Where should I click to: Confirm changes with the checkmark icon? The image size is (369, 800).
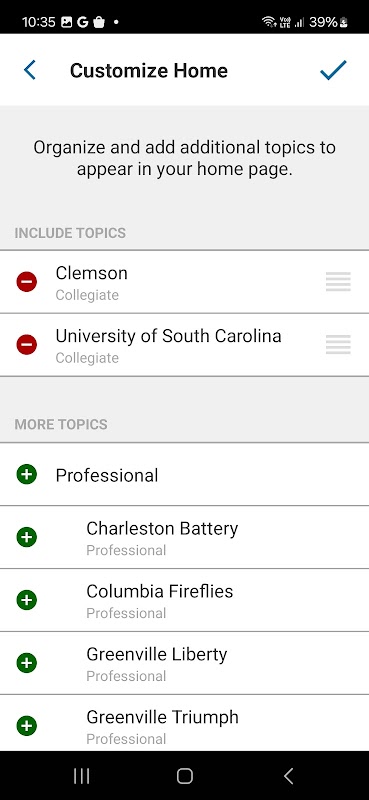pyautogui.click(x=333, y=70)
